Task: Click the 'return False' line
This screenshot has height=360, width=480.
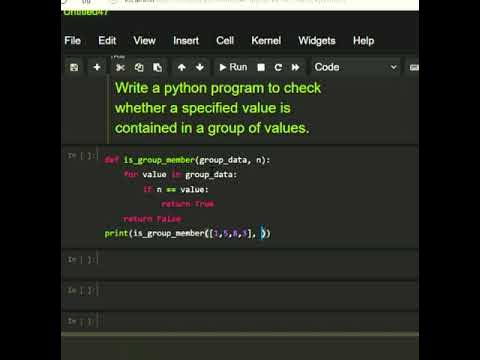Action: pyautogui.click(x=152, y=219)
